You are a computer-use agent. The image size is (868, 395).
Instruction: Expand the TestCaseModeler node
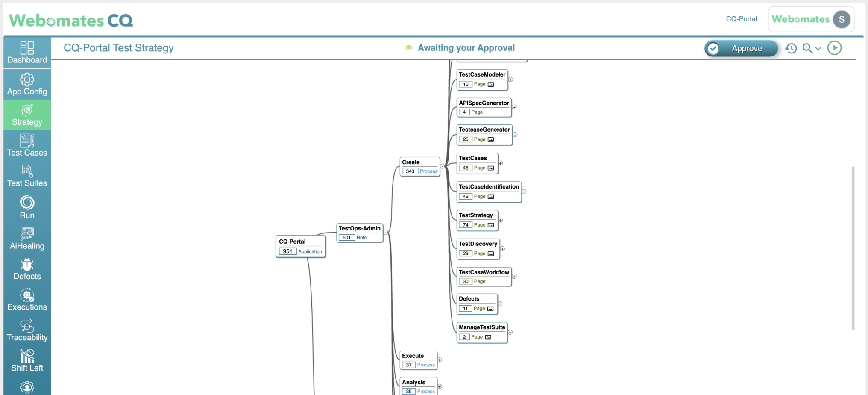(510, 80)
